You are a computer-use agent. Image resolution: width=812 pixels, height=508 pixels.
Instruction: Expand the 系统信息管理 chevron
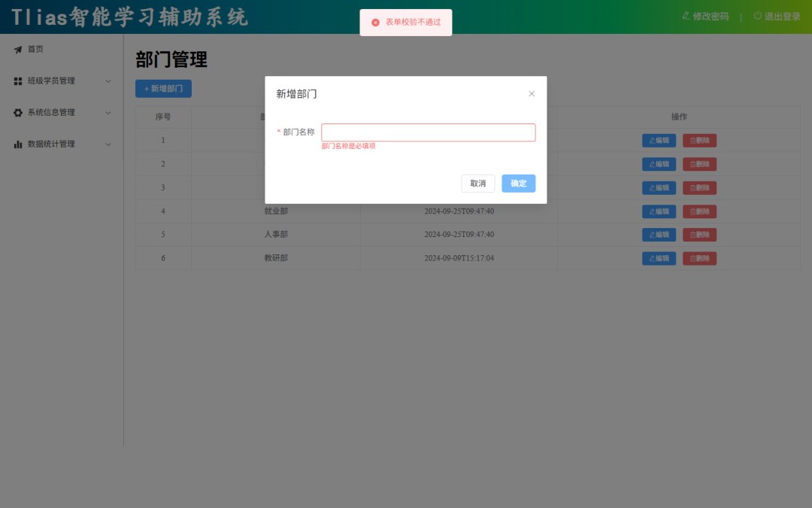[108, 113]
